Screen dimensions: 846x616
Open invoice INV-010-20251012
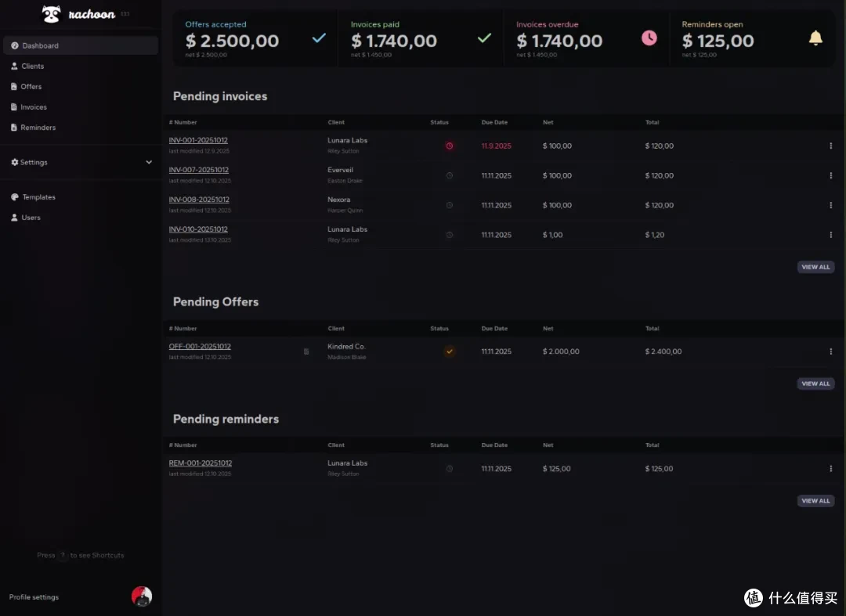click(x=198, y=229)
